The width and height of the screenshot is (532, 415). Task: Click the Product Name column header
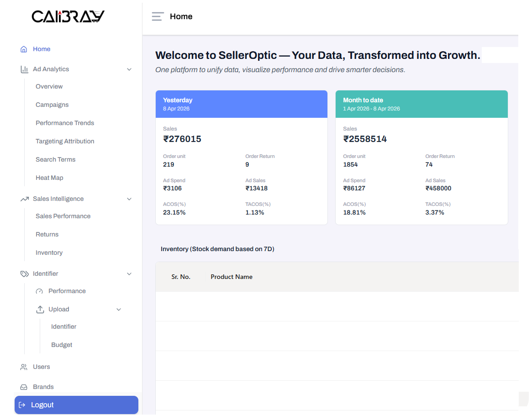click(x=231, y=277)
